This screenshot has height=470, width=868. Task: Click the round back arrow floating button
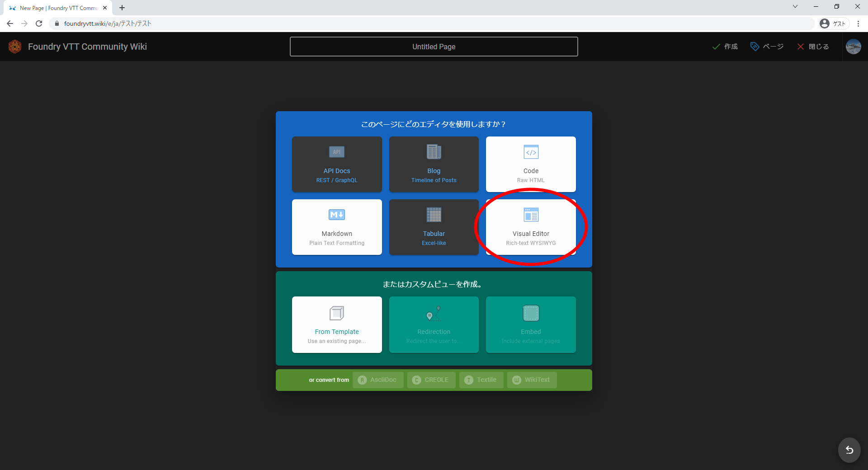coord(849,450)
